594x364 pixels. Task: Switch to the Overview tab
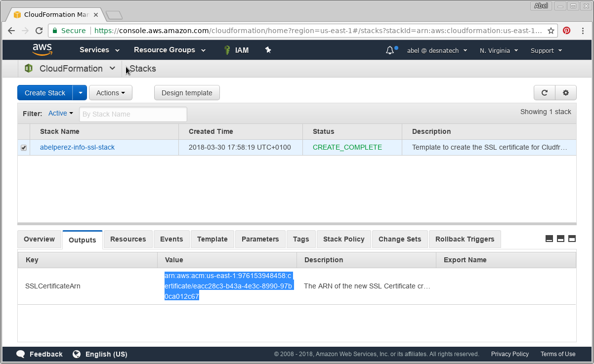pos(40,239)
